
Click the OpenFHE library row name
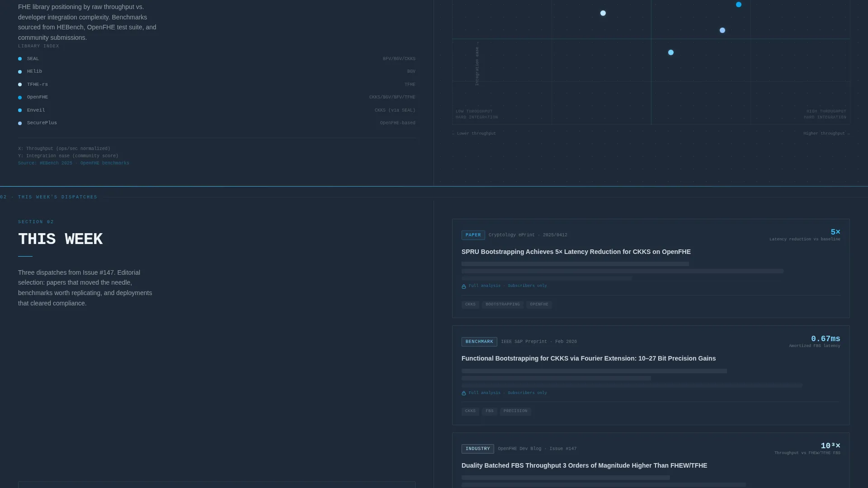(38, 97)
